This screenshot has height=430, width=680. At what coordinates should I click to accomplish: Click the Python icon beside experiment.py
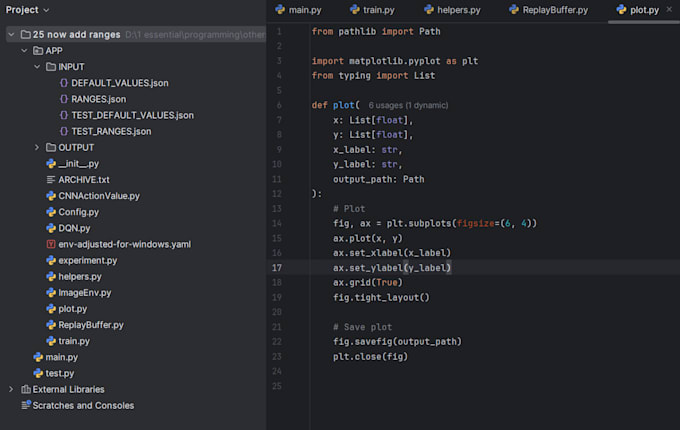pos(51,260)
